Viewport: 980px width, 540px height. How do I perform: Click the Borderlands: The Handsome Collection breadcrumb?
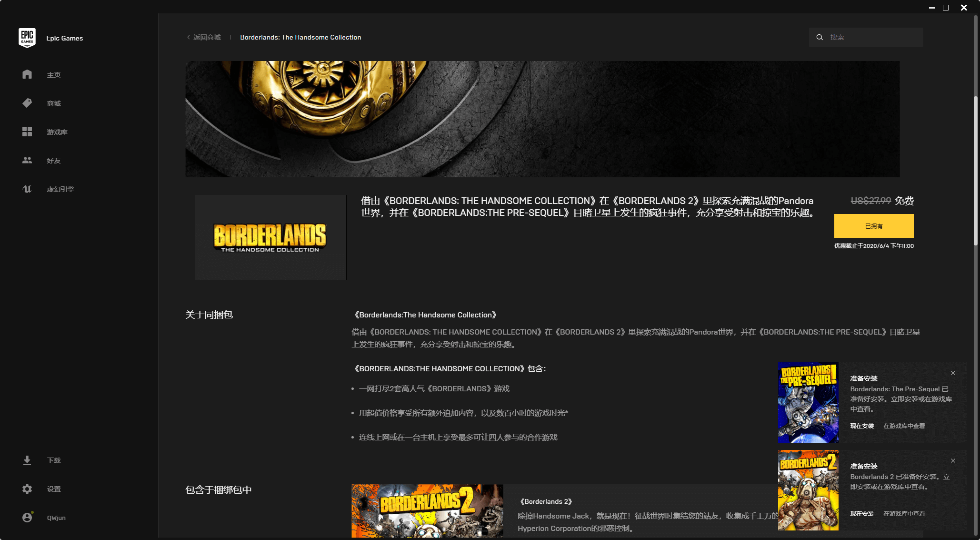coord(300,37)
